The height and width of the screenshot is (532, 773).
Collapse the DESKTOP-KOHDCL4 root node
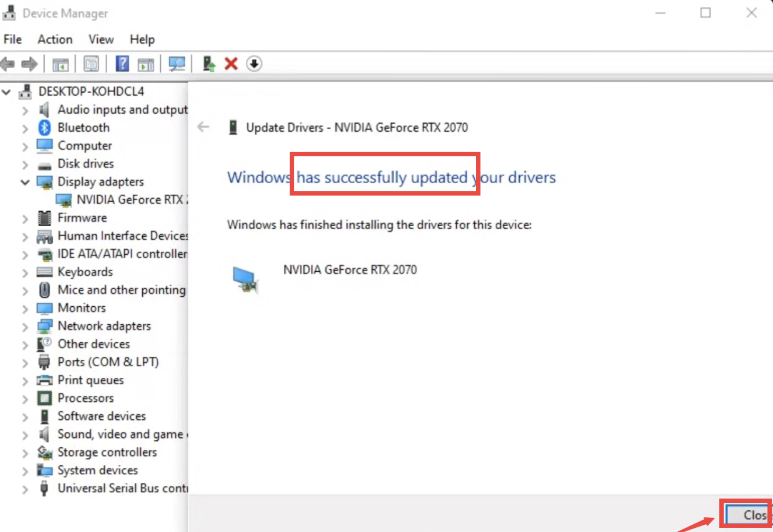[x=6, y=92]
